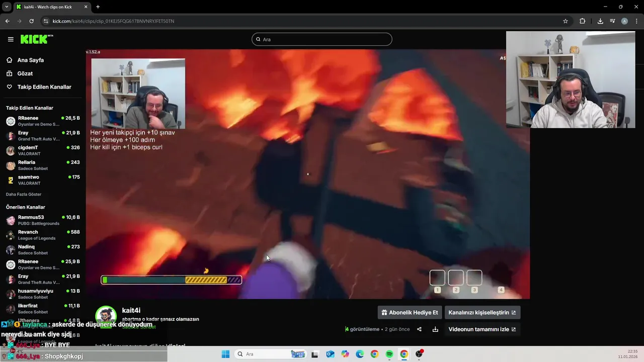The height and width of the screenshot is (362, 644).
Task: Download the clip with download icon
Action: [435, 329]
